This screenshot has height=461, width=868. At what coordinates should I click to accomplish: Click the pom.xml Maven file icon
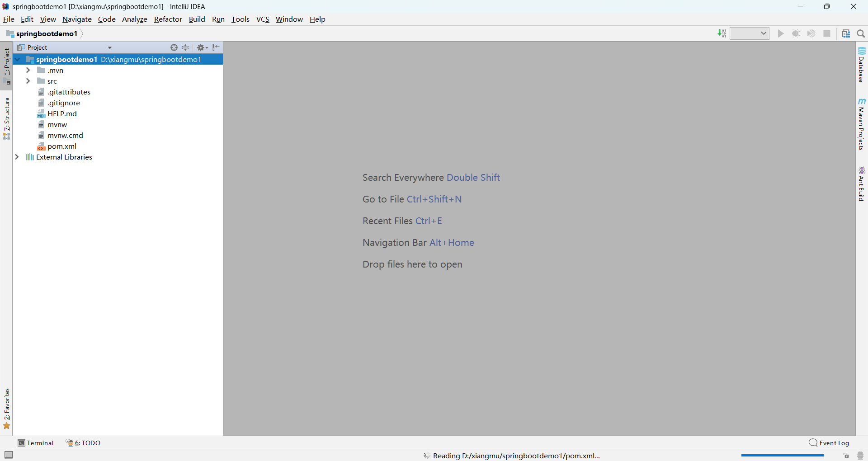[x=41, y=146]
